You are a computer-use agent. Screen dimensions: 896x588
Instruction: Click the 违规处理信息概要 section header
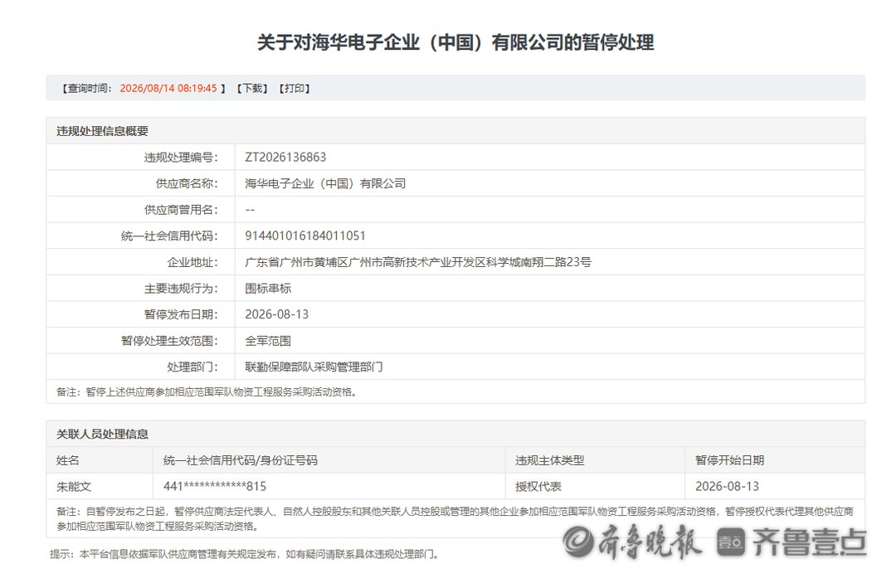coord(102,131)
